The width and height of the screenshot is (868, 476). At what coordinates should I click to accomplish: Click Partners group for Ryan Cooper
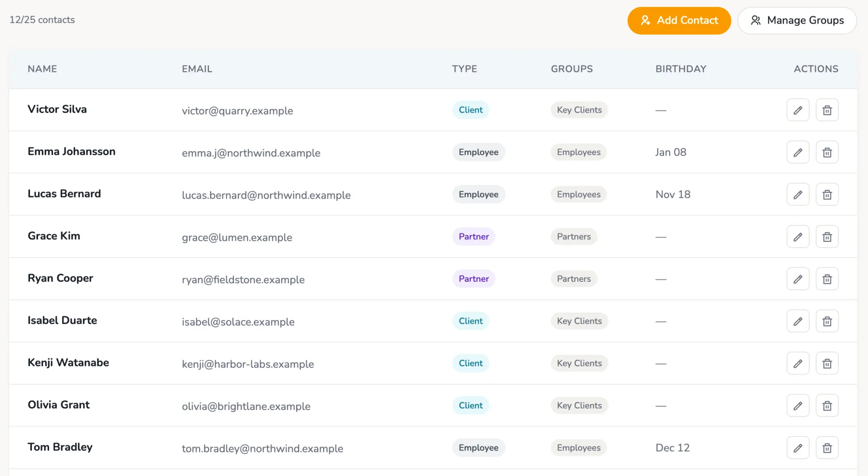click(574, 279)
